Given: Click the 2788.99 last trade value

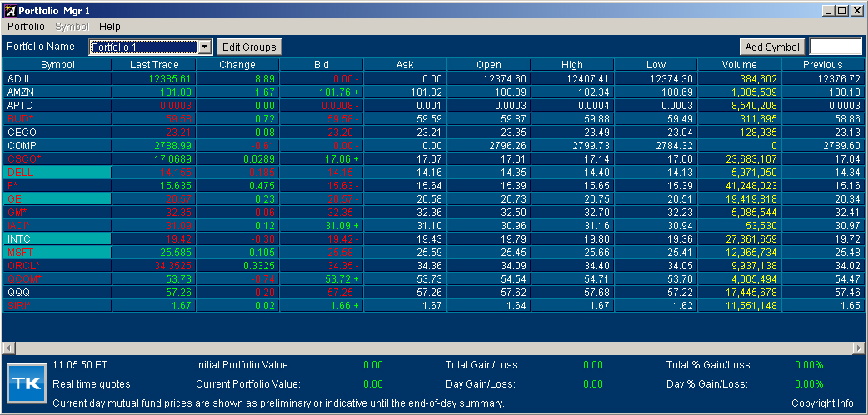Looking at the screenshot, I should point(172,145).
